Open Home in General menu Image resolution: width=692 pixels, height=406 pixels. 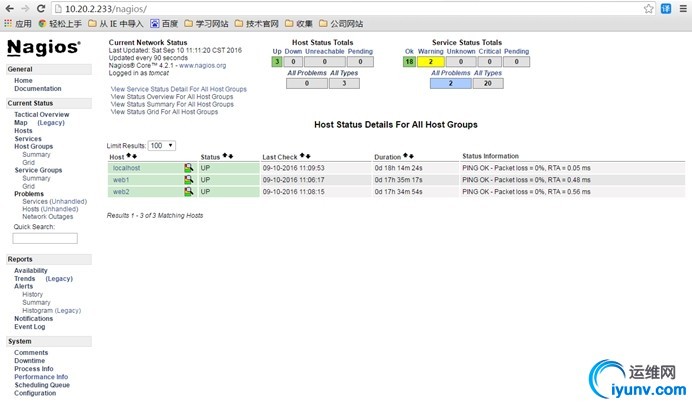[x=23, y=80]
